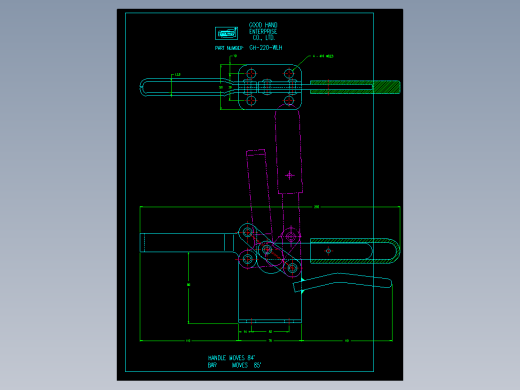Click the PART NUMBER label
The image size is (520, 390).
coord(229,48)
